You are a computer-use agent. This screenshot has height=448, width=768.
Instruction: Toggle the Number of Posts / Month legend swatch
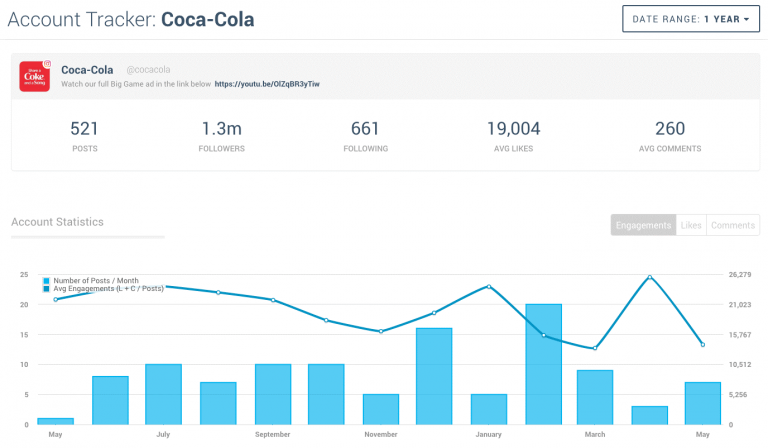[47, 281]
